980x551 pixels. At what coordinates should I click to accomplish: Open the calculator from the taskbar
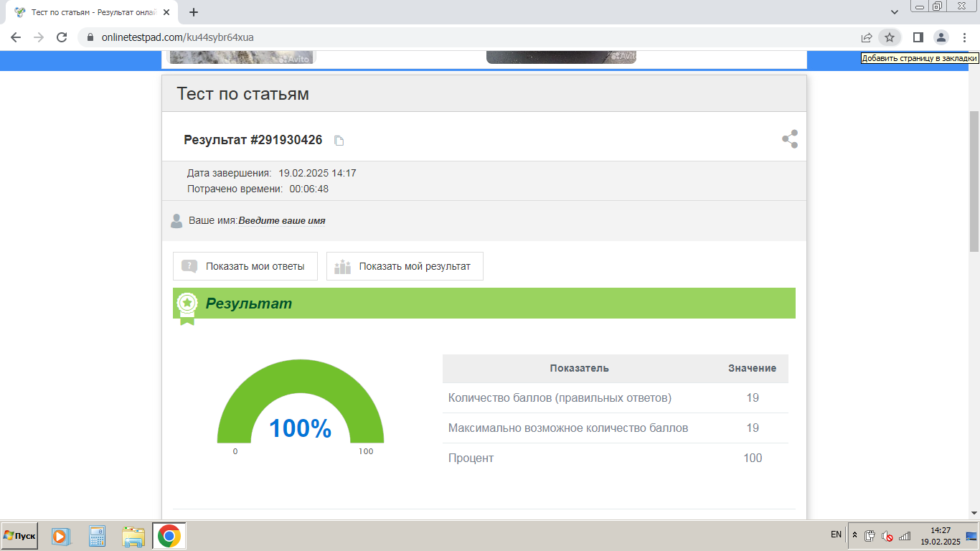coord(97,536)
